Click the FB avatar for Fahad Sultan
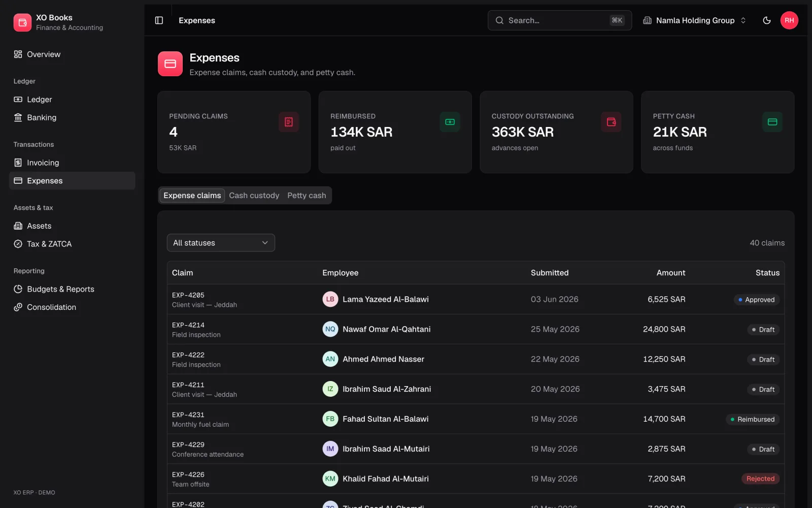 pos(330,419)
